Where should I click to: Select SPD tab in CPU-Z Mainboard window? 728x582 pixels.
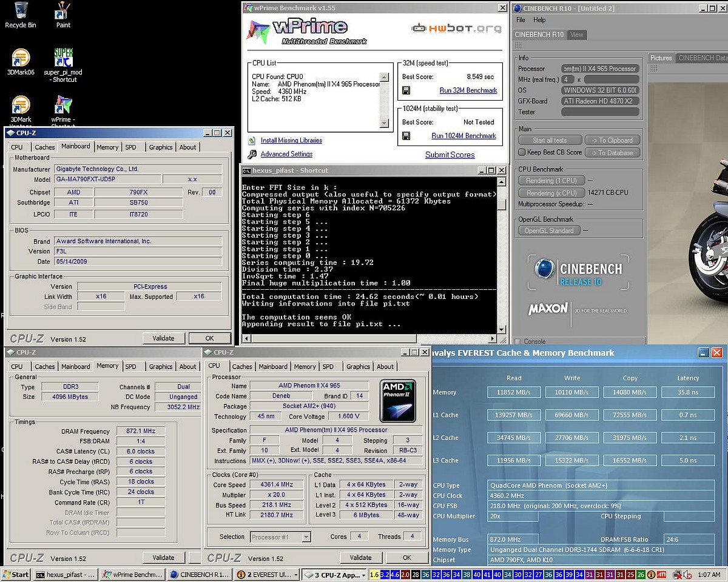pos(130,147)
